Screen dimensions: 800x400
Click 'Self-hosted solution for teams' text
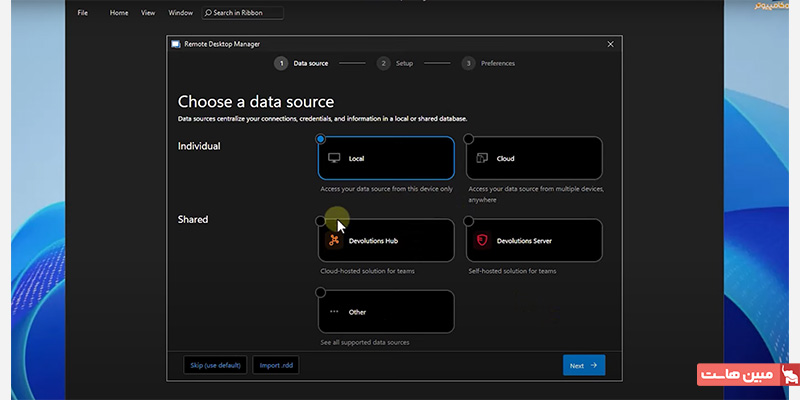(512, 271)
